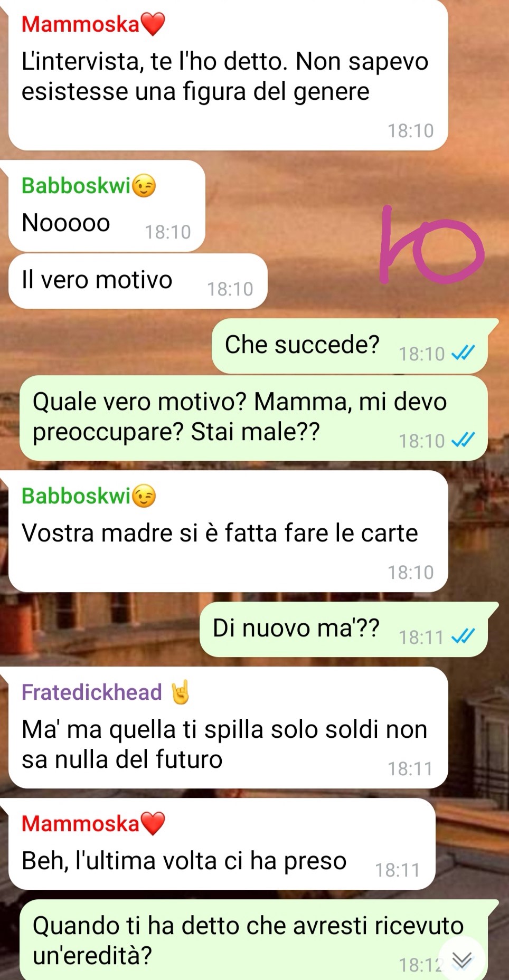
Task: Select the 'Beh, l'ultima volta ci ha preso' message
Action: [222, 844]
